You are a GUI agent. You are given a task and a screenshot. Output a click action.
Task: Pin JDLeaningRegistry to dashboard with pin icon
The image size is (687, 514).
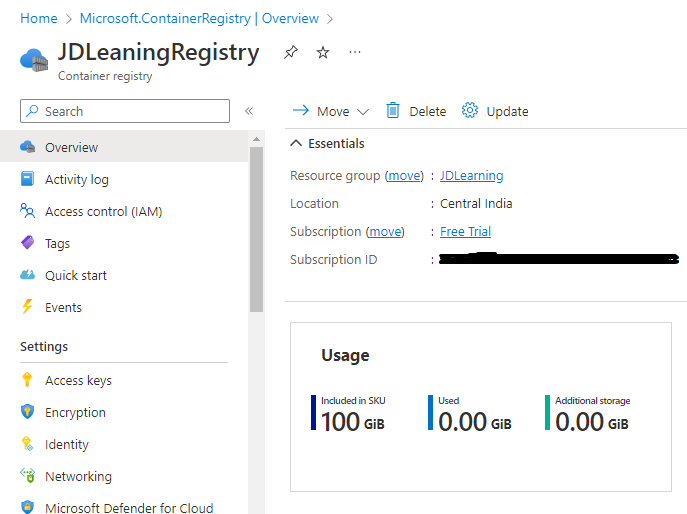click(290, 52)
